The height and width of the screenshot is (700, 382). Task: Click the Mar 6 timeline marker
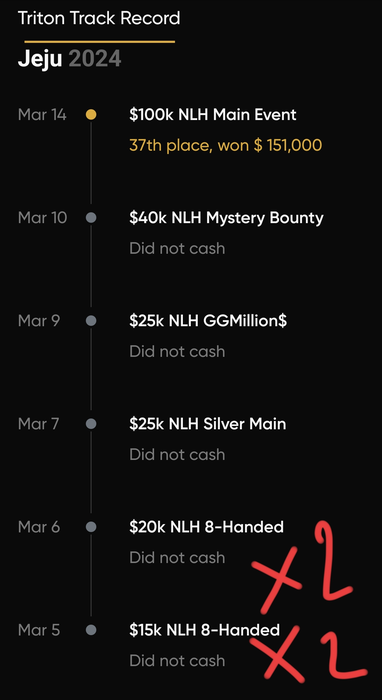coord(91,527)
